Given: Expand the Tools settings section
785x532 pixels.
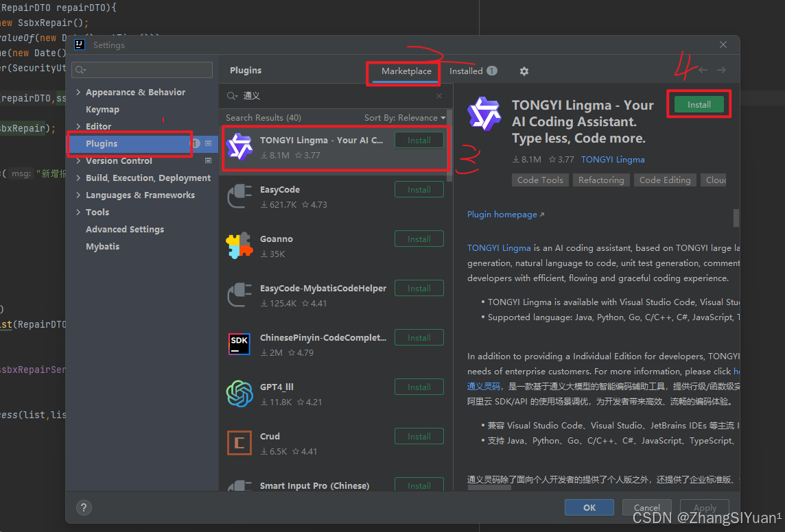Looking at the screenshot, I should point(78,212).
